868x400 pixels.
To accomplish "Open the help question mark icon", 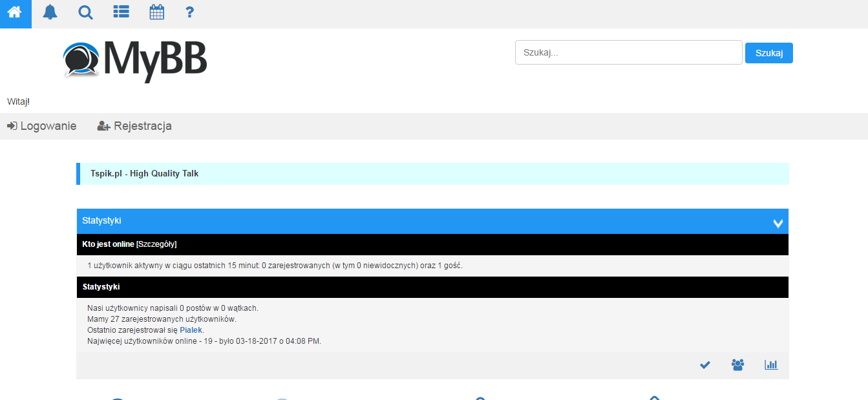I will click(189, 12).
